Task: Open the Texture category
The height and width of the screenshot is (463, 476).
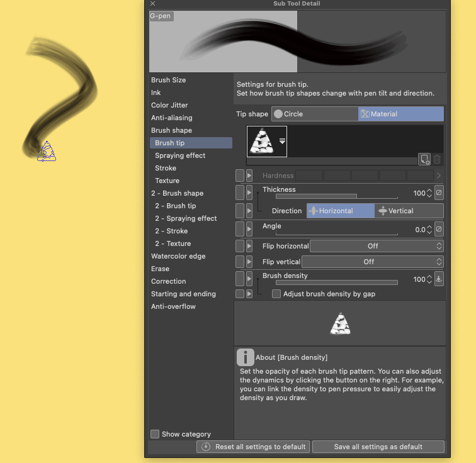Action: tap(167, 181)
